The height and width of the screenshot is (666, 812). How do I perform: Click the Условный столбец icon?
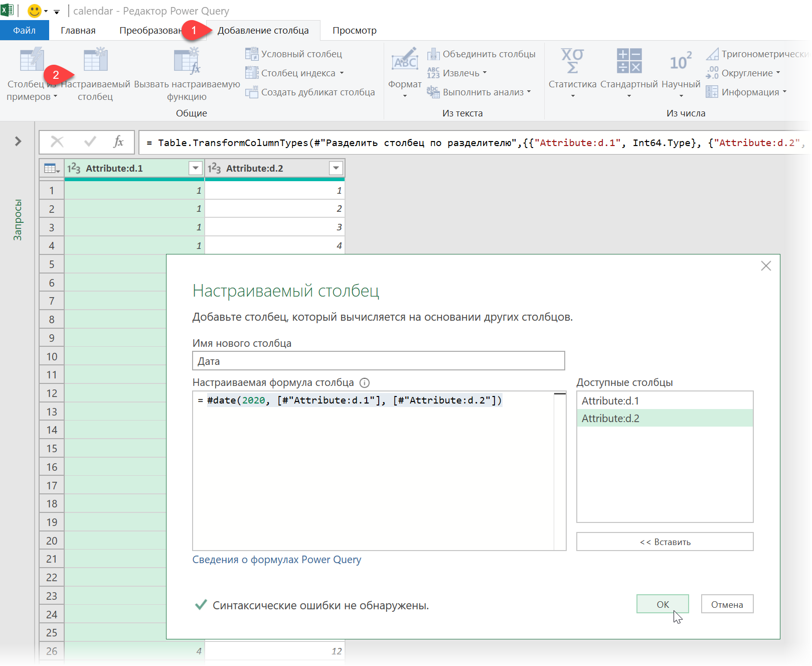pyautogui.click(x=252, y=54)
